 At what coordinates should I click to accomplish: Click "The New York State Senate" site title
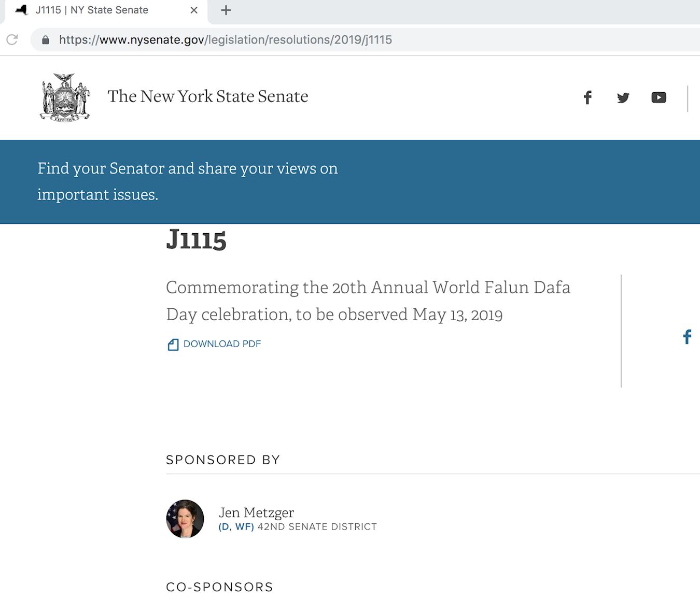pos(207,96)
